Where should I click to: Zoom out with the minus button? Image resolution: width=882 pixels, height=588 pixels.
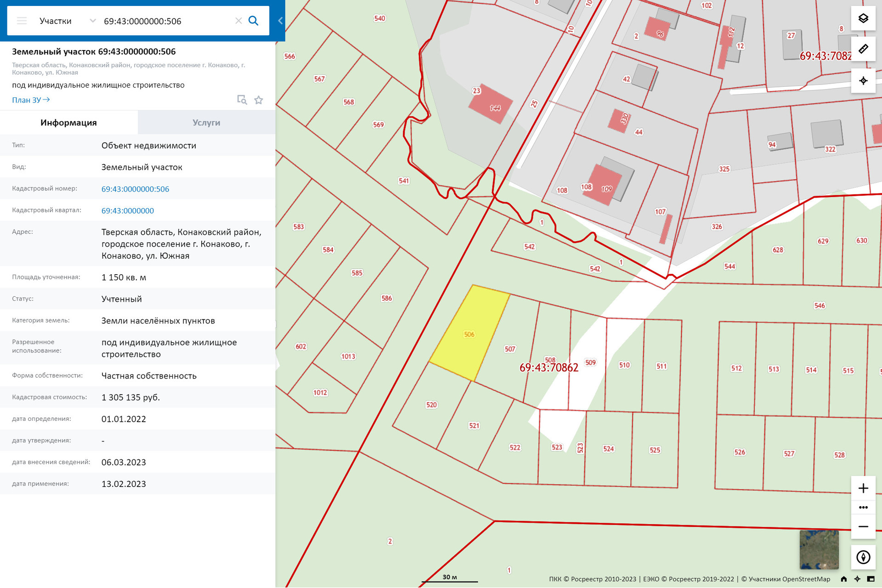click(863, 526)
